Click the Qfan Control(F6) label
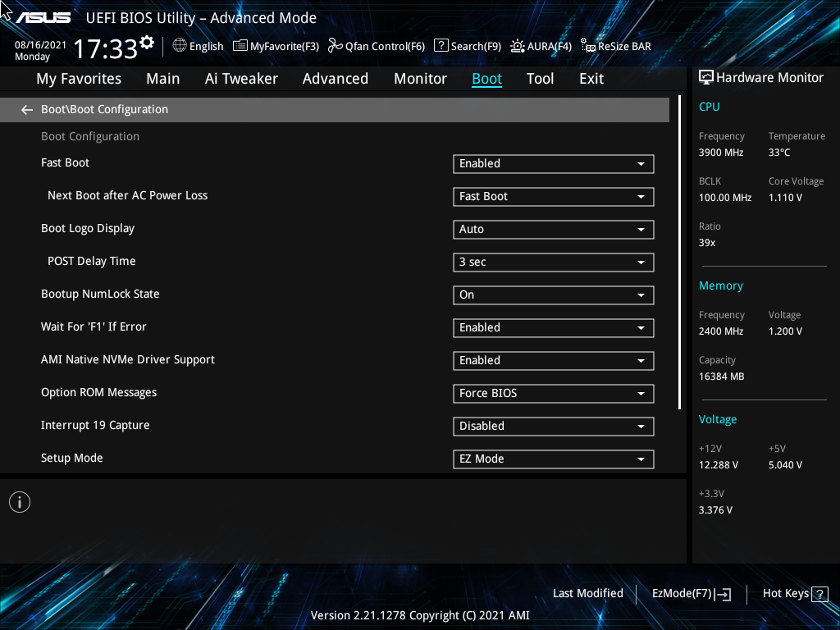 386,47
